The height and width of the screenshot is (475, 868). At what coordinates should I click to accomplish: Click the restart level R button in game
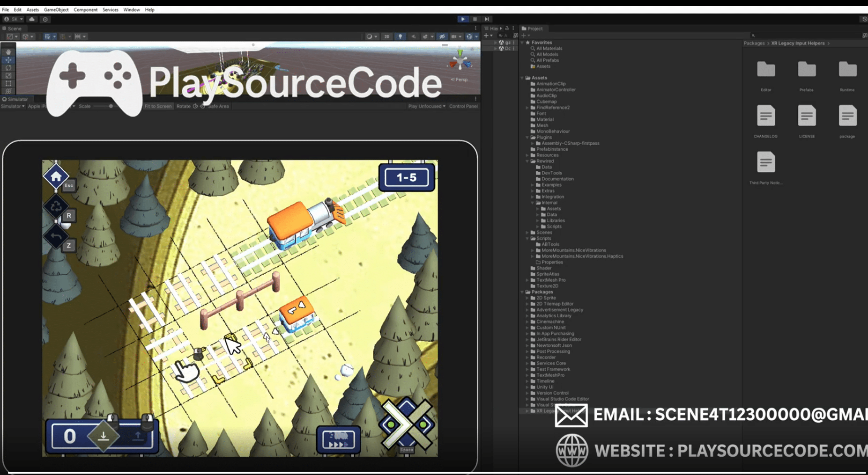[56, 206]
